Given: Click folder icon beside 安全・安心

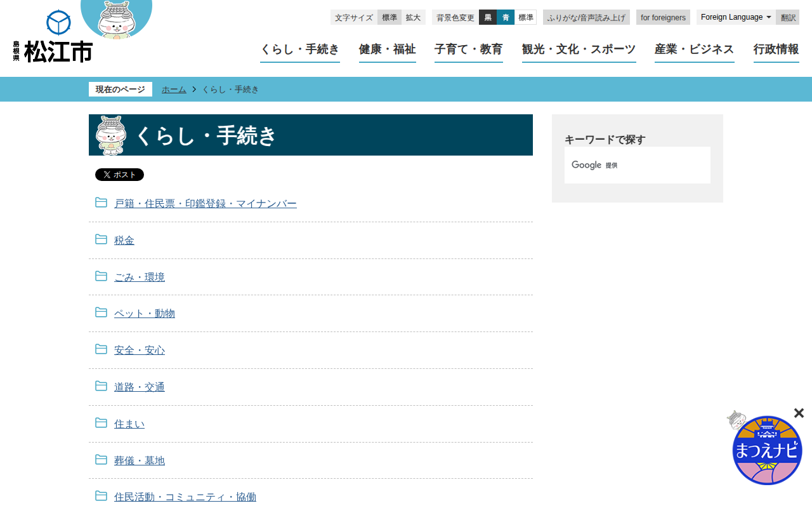Looking at the screenshot, I should click(x=101, y=349).
